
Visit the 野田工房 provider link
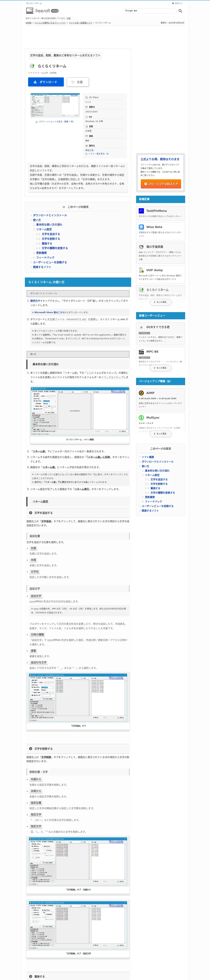(x=89, y=150)
